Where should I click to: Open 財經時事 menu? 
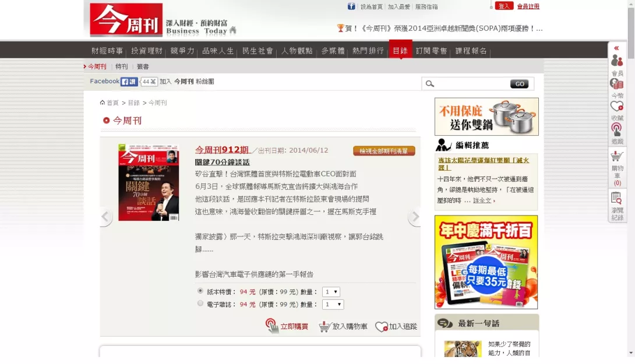pos(107,51)
